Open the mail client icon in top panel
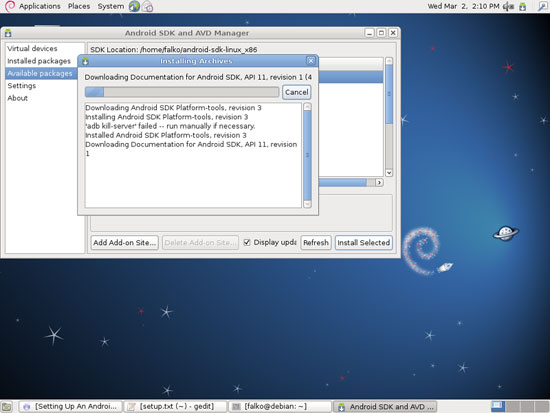Screen dimensions: 550x413 click(148, 6)
